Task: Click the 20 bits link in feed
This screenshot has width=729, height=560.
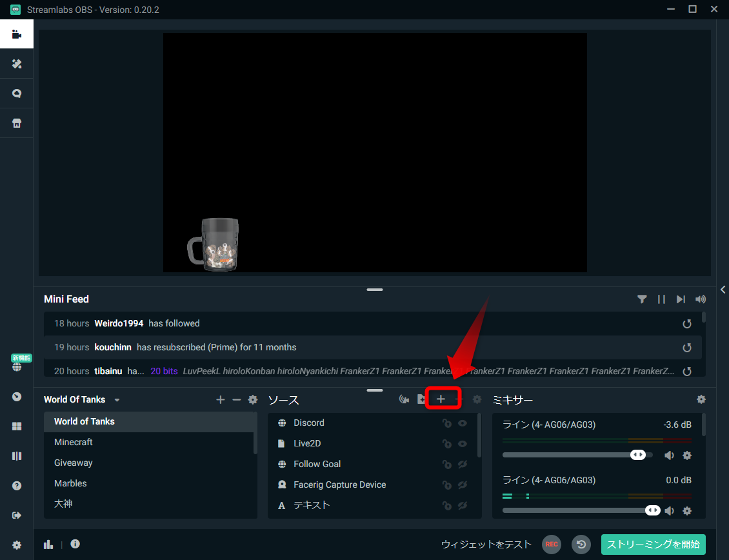Action: point(164,371)
